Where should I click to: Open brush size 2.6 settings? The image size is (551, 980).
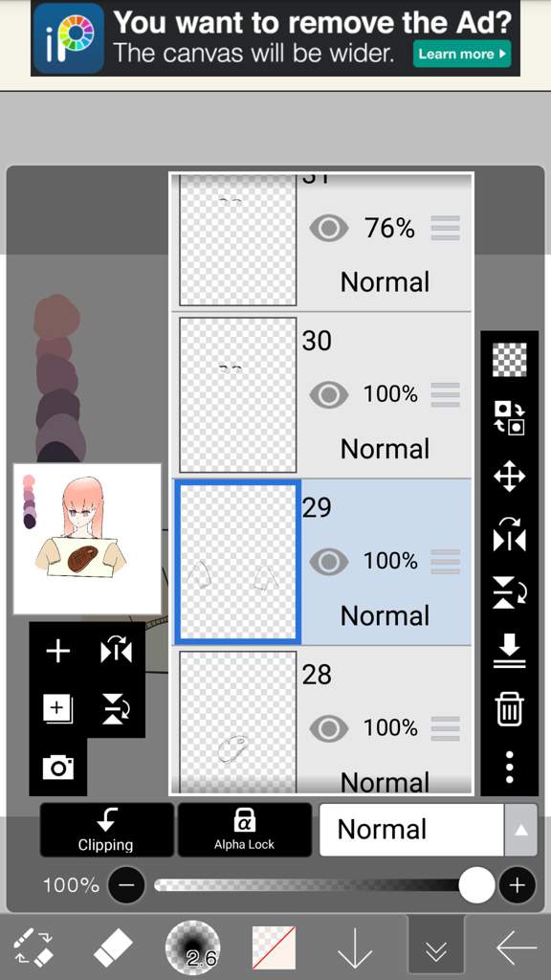[192, 947]
